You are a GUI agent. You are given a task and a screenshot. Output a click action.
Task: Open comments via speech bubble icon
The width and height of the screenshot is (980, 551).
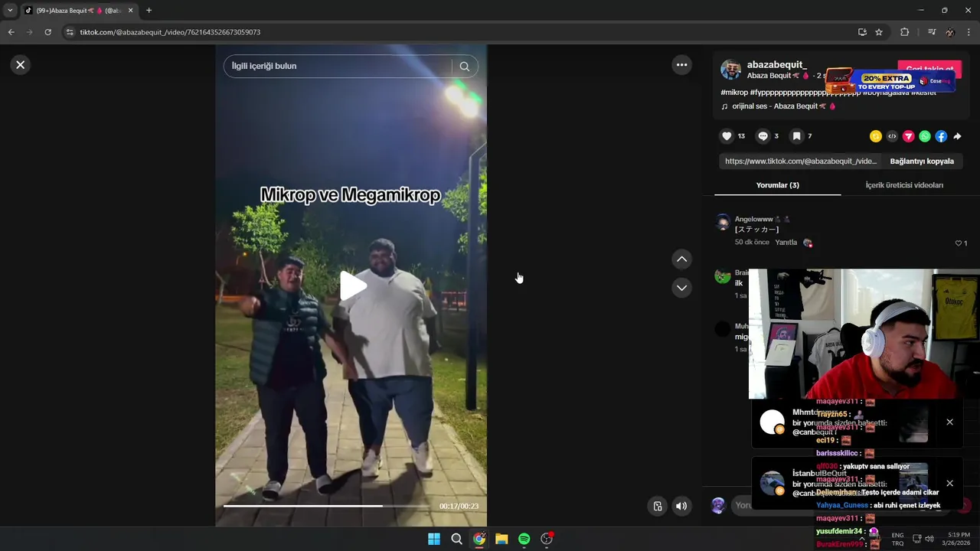tap(763, 136)
